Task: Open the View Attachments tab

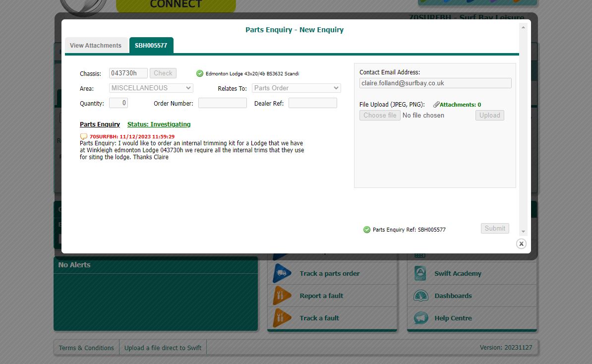Action: 96,45
